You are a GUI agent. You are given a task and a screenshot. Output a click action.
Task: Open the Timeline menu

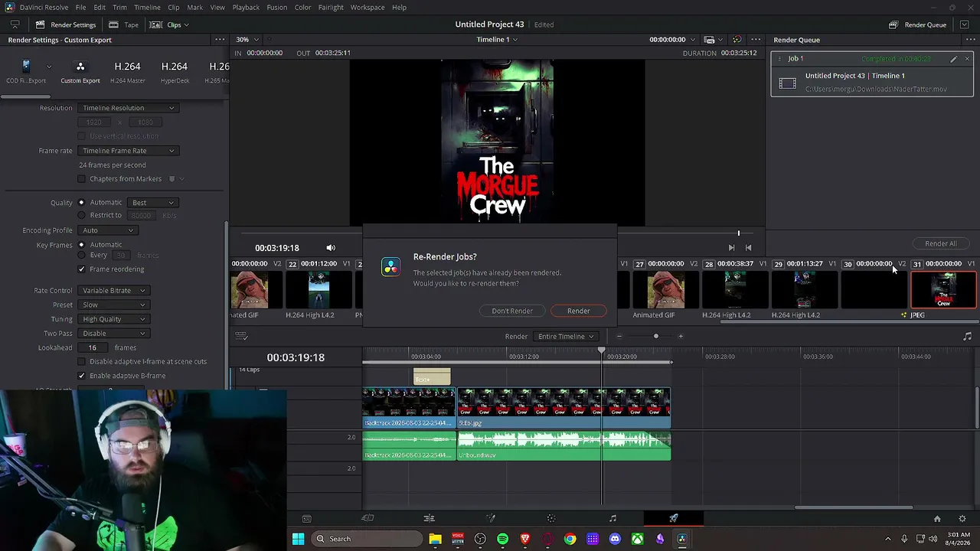pos(147,7)
